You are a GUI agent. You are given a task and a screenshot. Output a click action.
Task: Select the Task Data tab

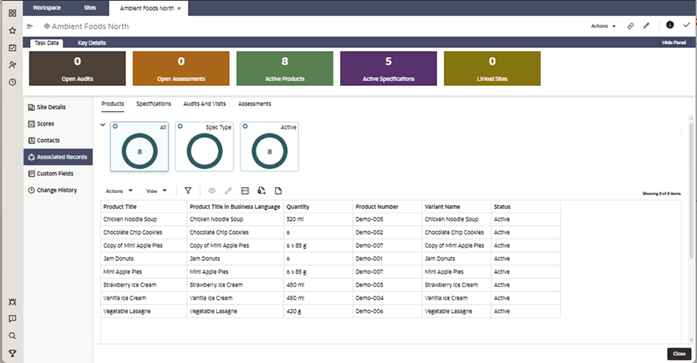tap(47, 43)
